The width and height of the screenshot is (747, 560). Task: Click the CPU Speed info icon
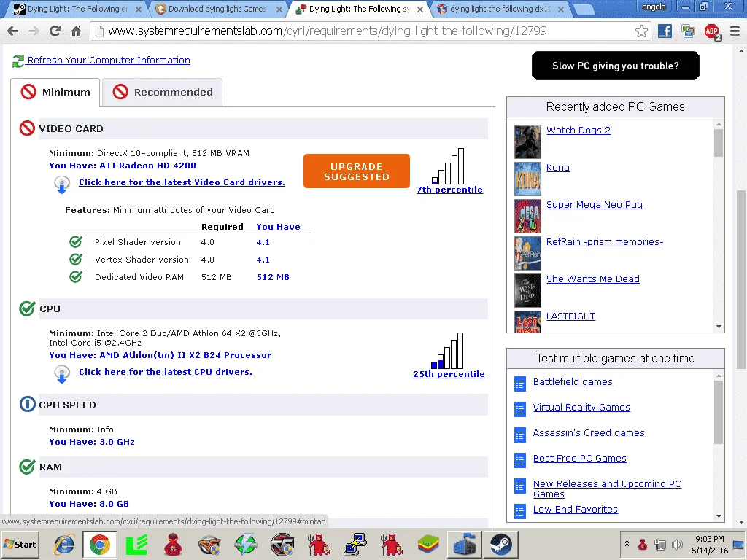point(27,404)
